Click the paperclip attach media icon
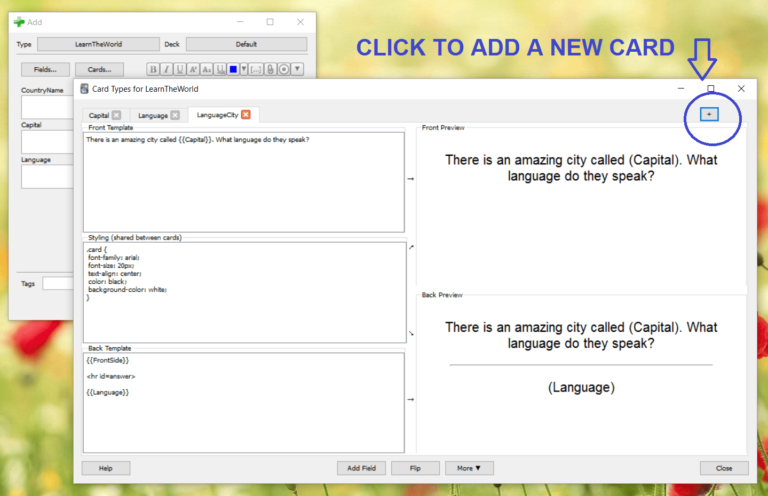 pos(270,69)
